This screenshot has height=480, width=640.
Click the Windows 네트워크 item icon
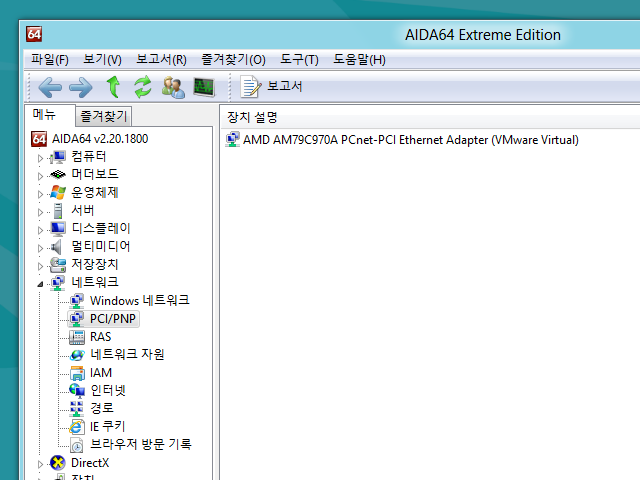[76, 301]
